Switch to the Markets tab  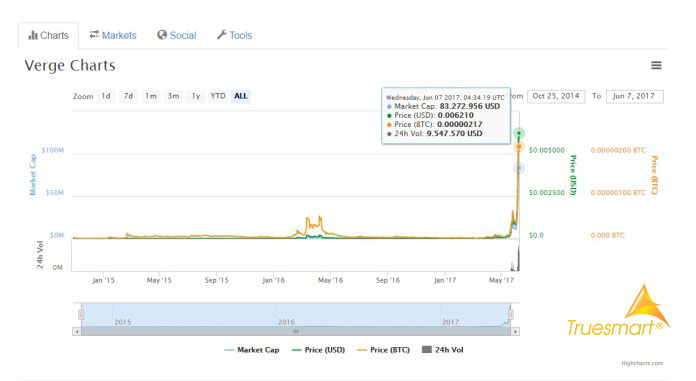(x=113, y=36)
